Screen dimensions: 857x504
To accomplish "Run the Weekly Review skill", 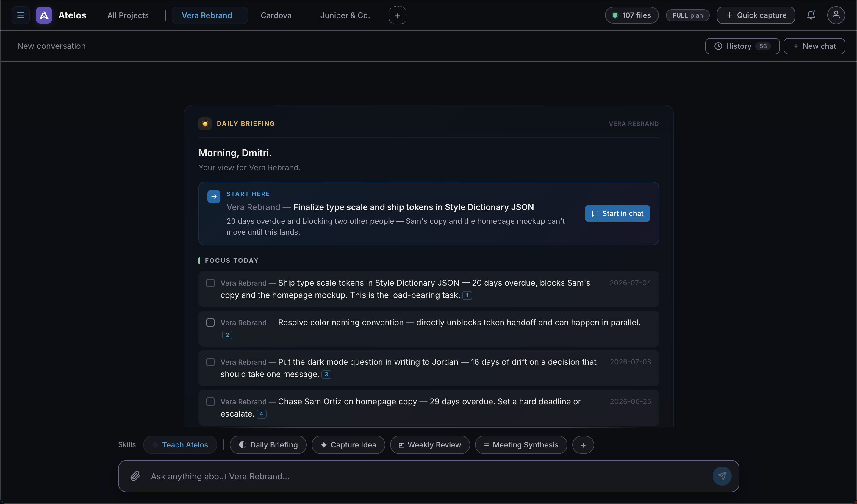I will [430, 445].
